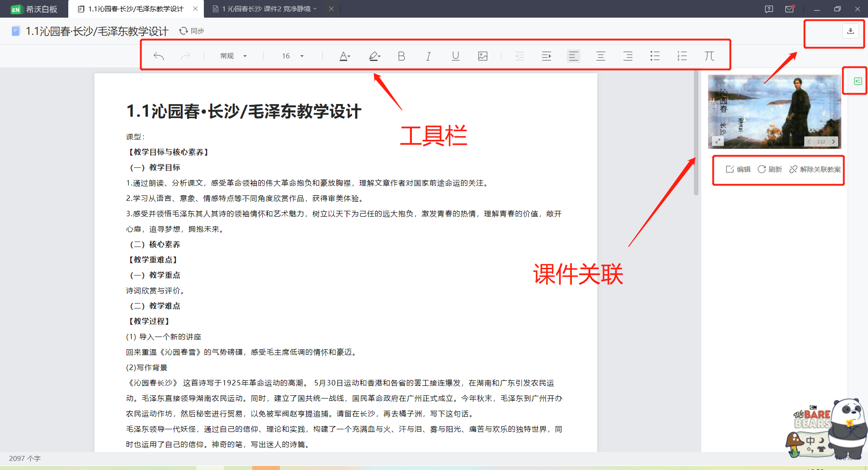
Task: Click the 同步 sync button
Action: tap(192, 31)
